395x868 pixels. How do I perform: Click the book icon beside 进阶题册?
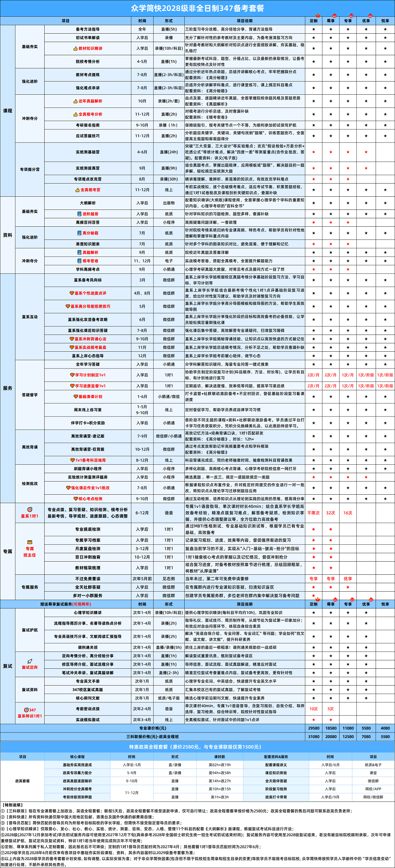point(79,214)
